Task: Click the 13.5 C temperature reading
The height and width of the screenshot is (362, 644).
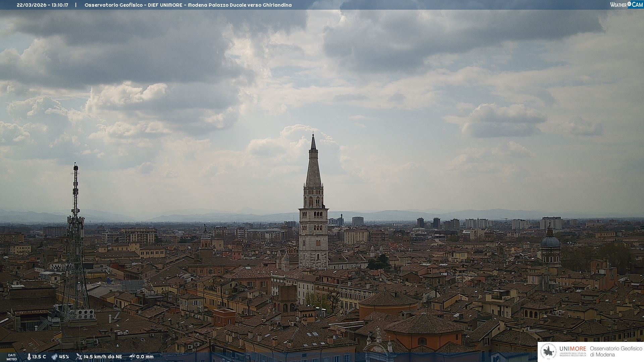Action: pyautogui.click(x=39, y=357)
